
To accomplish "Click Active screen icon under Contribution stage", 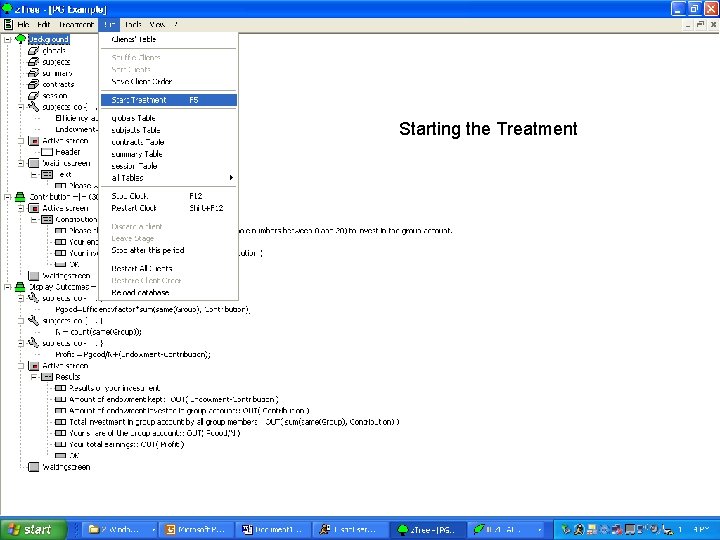I will [33, 208].
